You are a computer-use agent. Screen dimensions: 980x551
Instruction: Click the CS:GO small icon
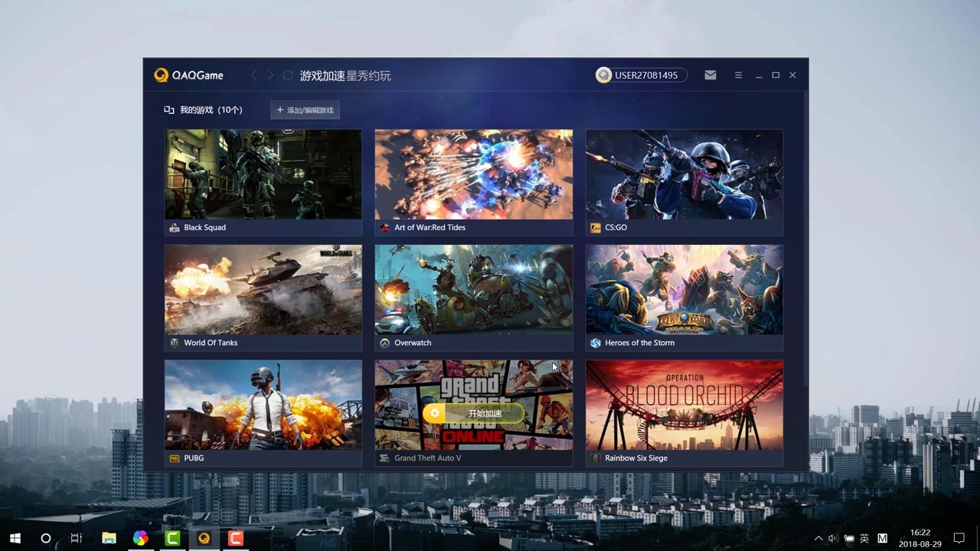[596, 228]
